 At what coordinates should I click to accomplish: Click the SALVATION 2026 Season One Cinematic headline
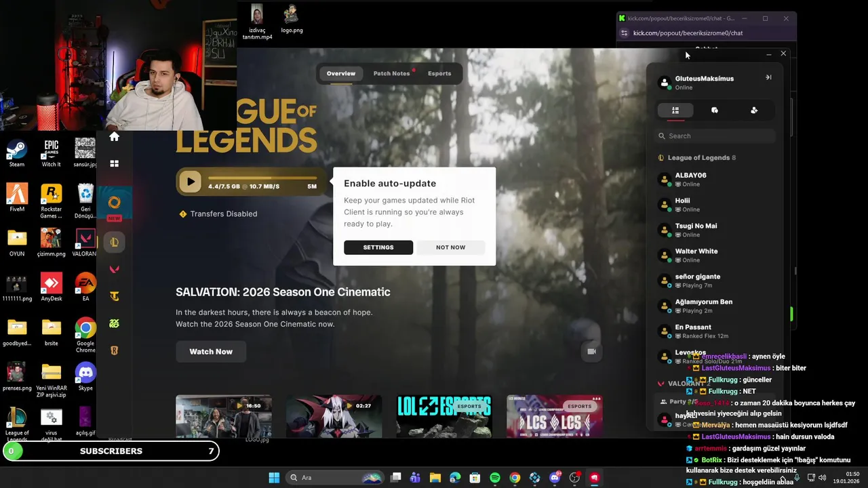[283, 292]
